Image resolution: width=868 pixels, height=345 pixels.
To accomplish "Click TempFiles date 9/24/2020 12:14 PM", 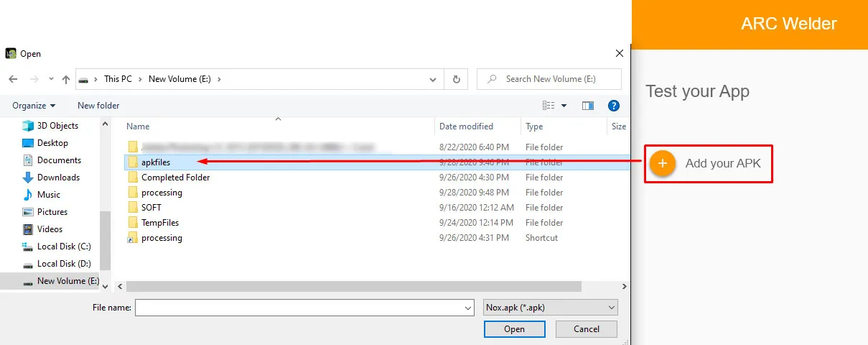I will tap(477, 223).
